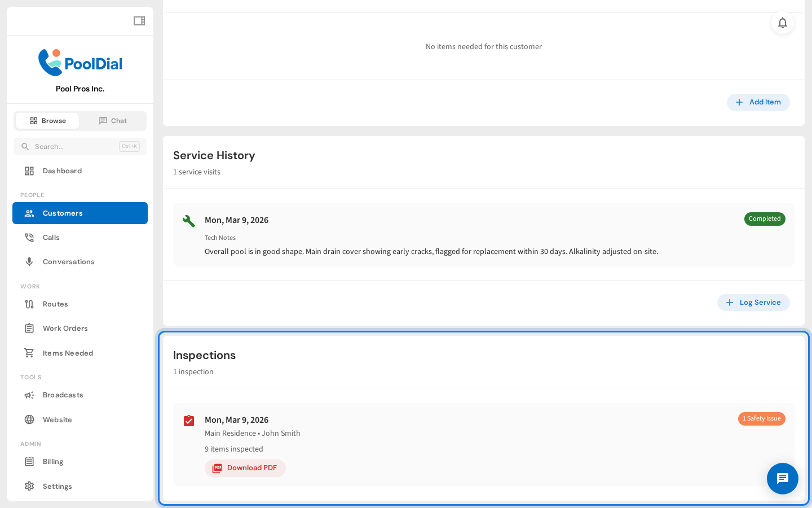The image size is (812, 508).
Task: Click the notification bell
Action: 783,23
